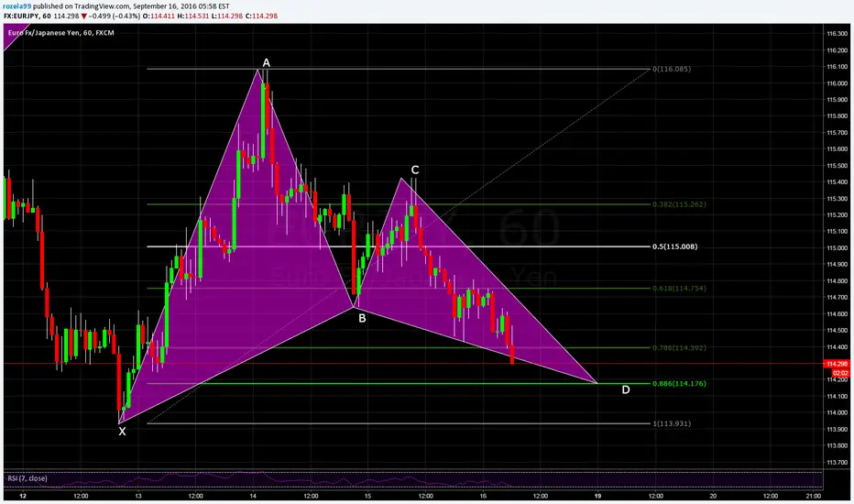Click date 13 on the time axis

point(138,496)
